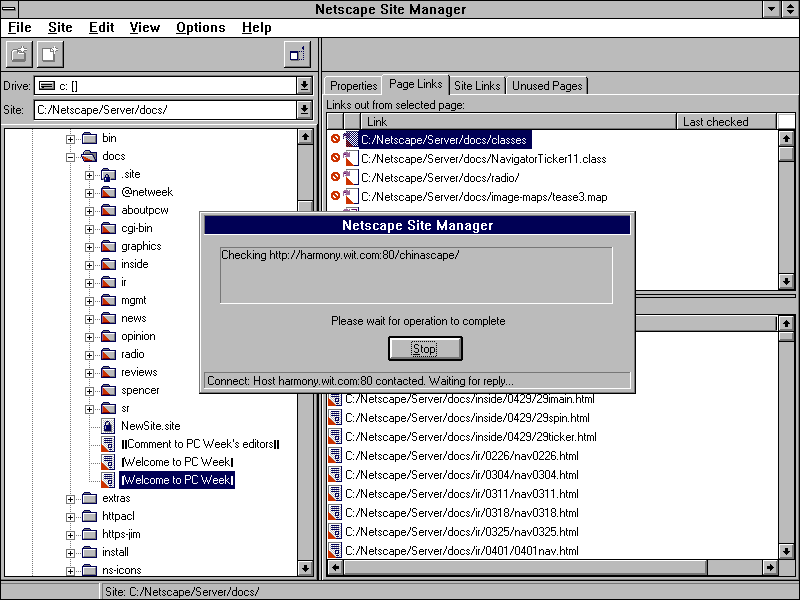Click the aboutpcw folder icon
800x600 pixels.
tap(108, 210)
